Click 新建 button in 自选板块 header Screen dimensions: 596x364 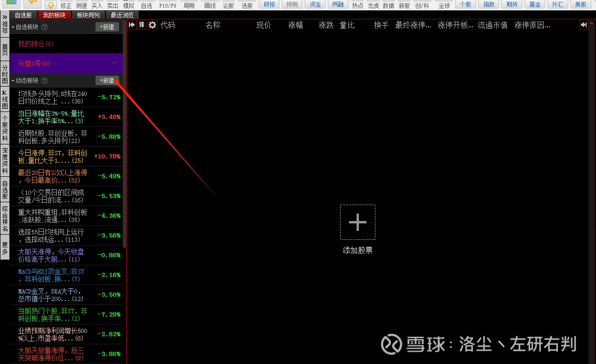coord(107,27)
